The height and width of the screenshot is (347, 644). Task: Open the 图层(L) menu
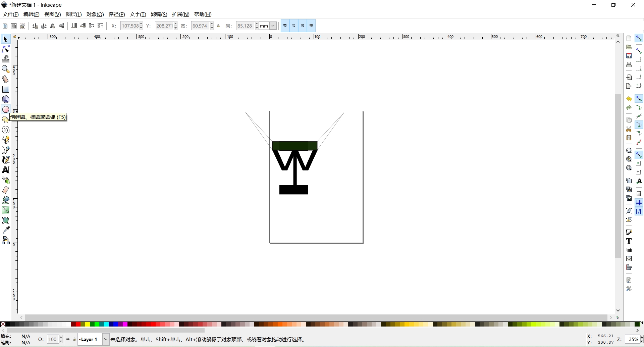click(x=74, y=14)
